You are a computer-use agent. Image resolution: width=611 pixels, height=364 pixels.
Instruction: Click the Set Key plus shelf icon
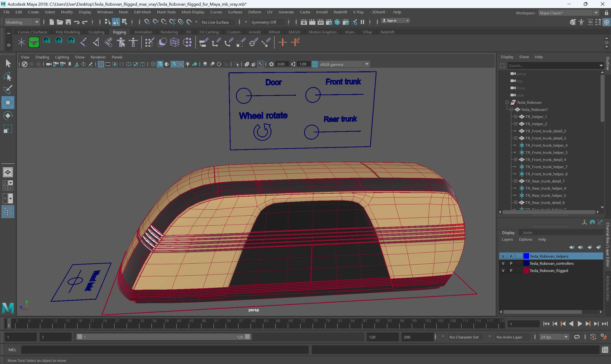coord(282,42)
